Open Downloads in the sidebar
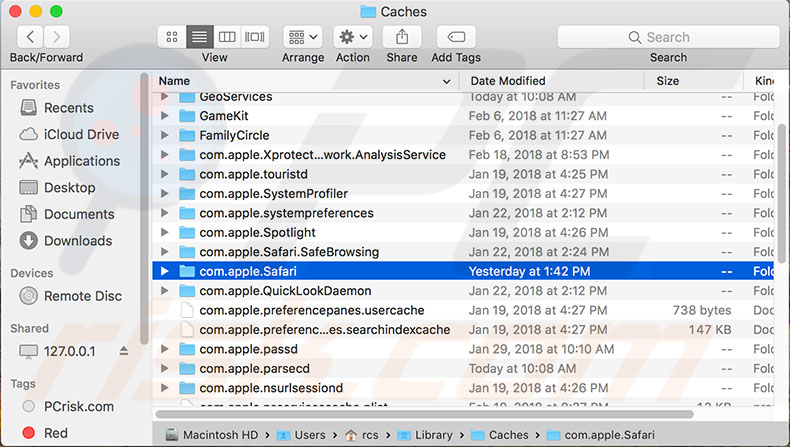 tap(66, 241)
